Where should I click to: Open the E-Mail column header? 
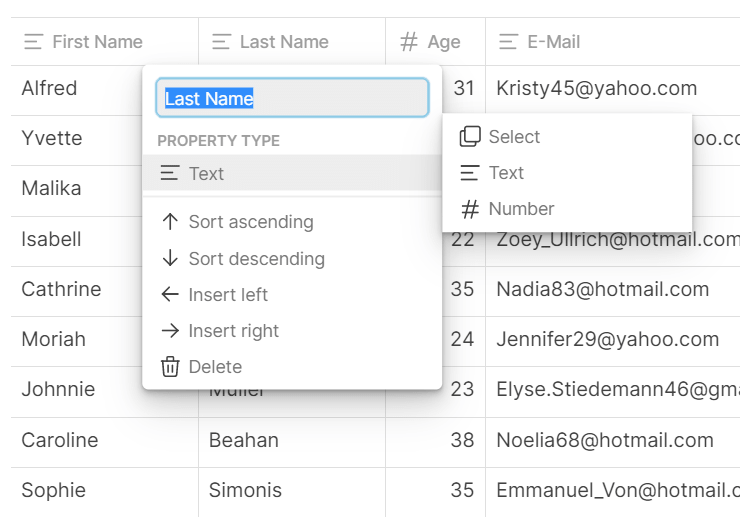coord(553,42)
